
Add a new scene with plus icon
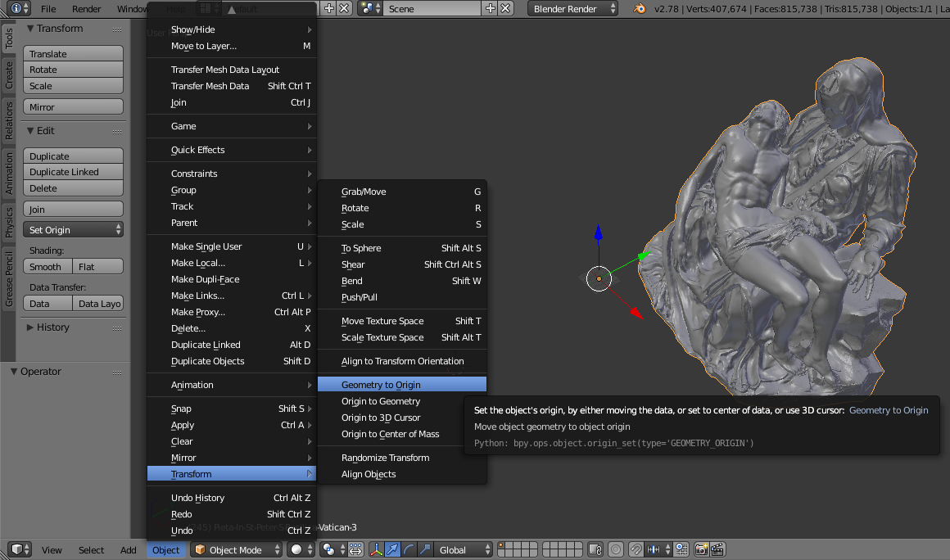(491, 8)
